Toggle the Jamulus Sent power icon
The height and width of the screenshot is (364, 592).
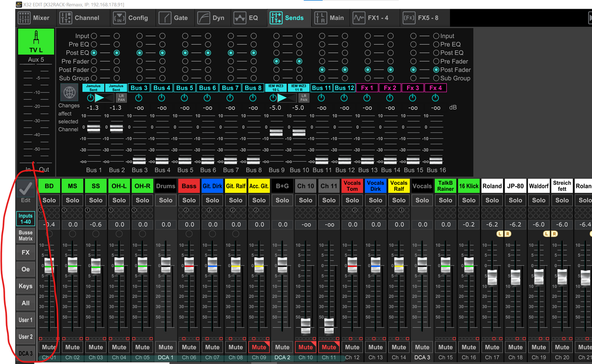[x=90, y=98]
